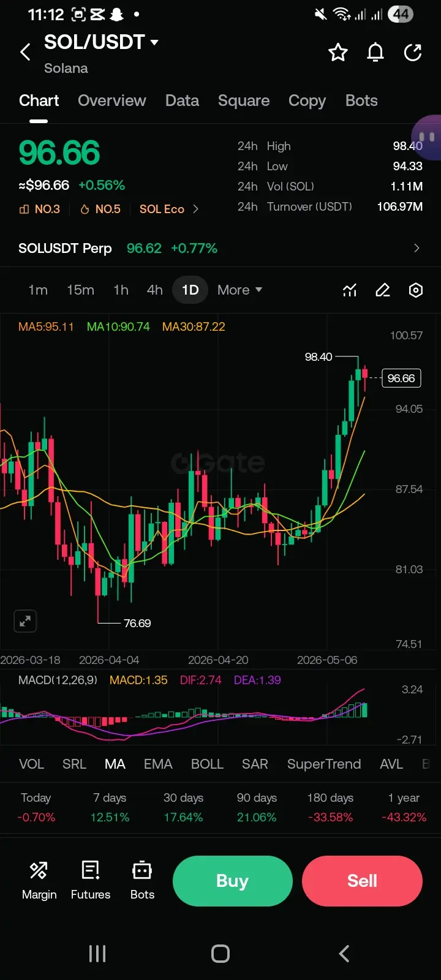Switch to the Overview tab
Image resolution: width=441 pixels, height=980 pixels.
[x=112, y=100]
